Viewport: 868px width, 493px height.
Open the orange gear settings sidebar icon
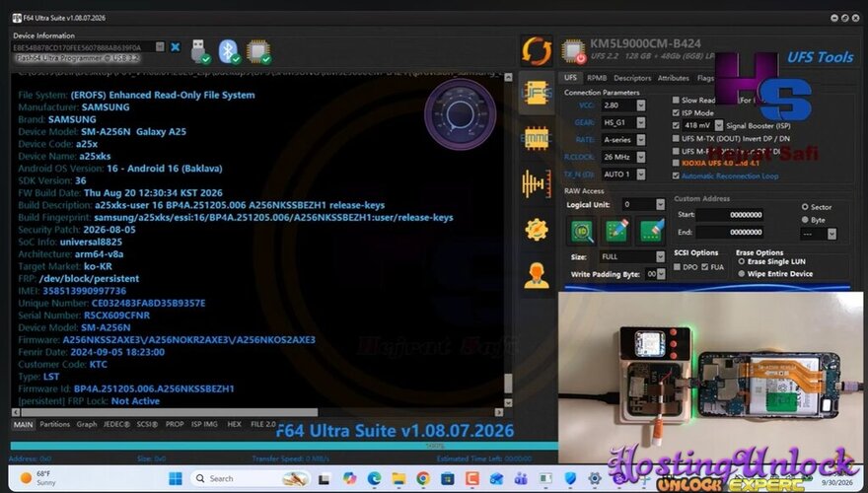tap(537, 229)
